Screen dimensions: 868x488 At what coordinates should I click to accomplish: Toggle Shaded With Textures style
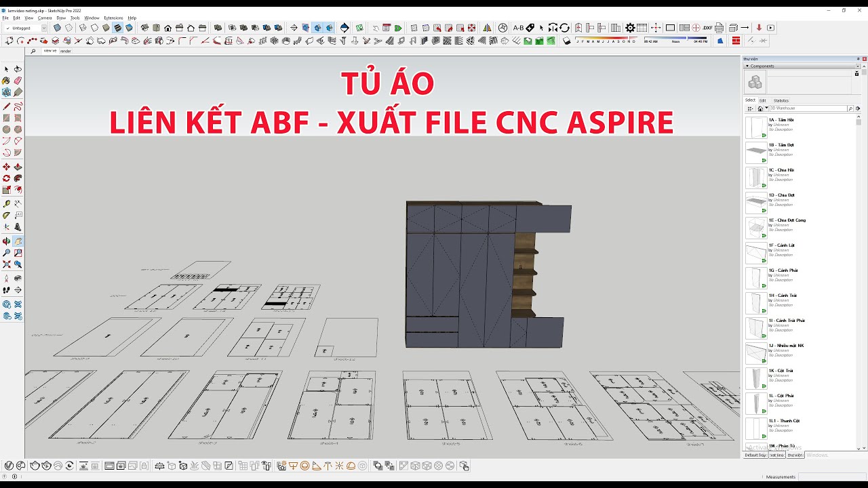(x=117, y=28)
